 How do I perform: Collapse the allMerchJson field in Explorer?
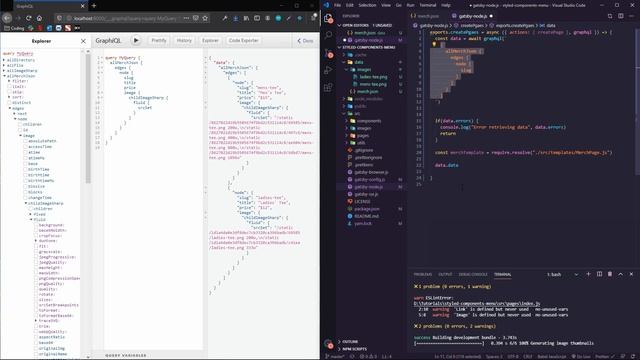click(4, 76)
